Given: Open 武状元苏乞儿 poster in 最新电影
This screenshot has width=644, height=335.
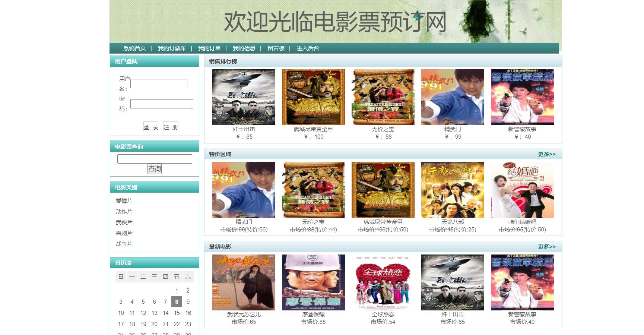Looking at the screenshot, I should (x=244, y=282).
